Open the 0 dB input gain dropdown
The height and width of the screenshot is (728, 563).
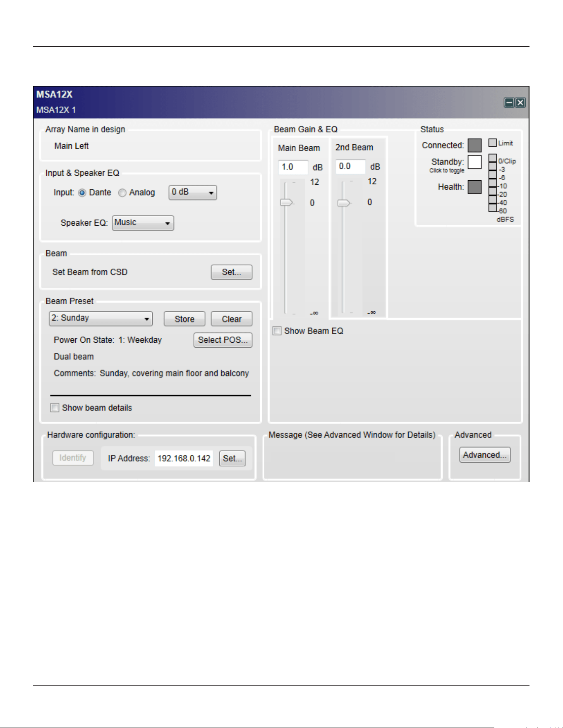pyautogui.click(x=193, y=192)
